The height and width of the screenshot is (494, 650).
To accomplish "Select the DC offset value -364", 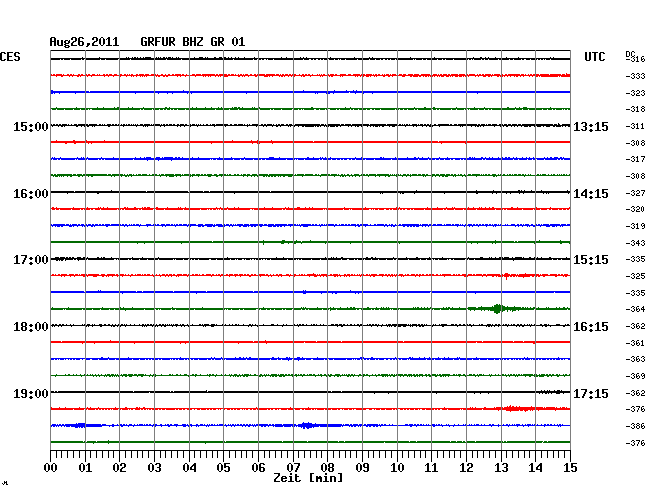I will pos(635,309).
